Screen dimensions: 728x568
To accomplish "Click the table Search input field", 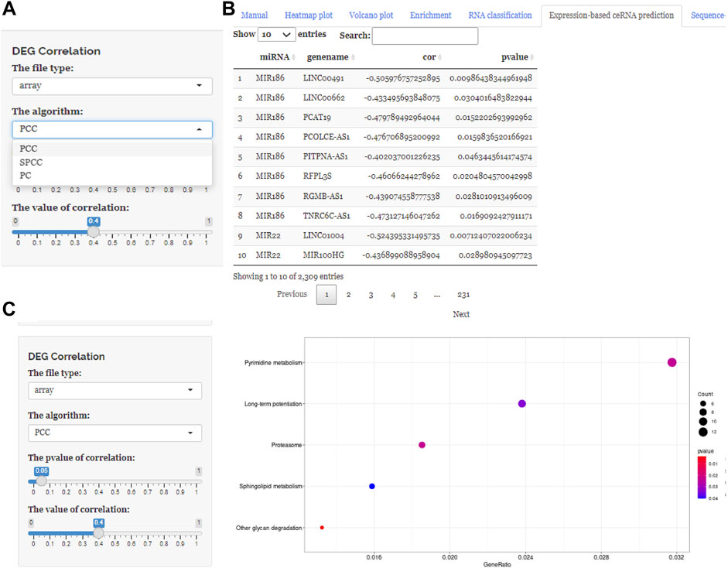I will pos(425,36).
